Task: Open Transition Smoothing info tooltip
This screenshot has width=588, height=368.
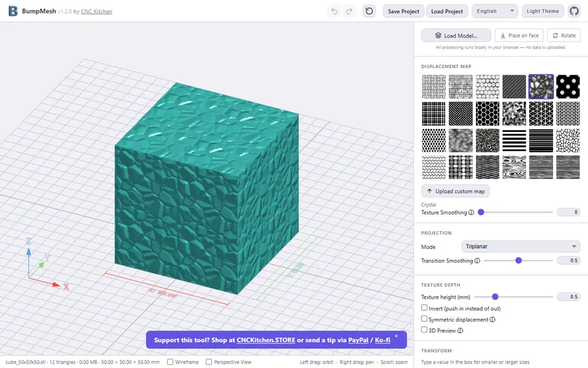Action: click(477, 261)
